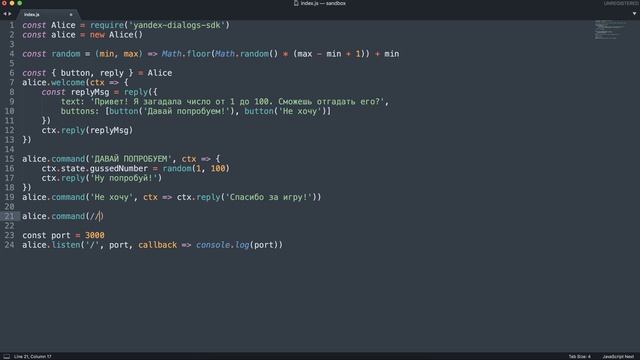Click the 'Привет! Я загадала число' string
Screen dimensions: 640x360
(239, 102)
